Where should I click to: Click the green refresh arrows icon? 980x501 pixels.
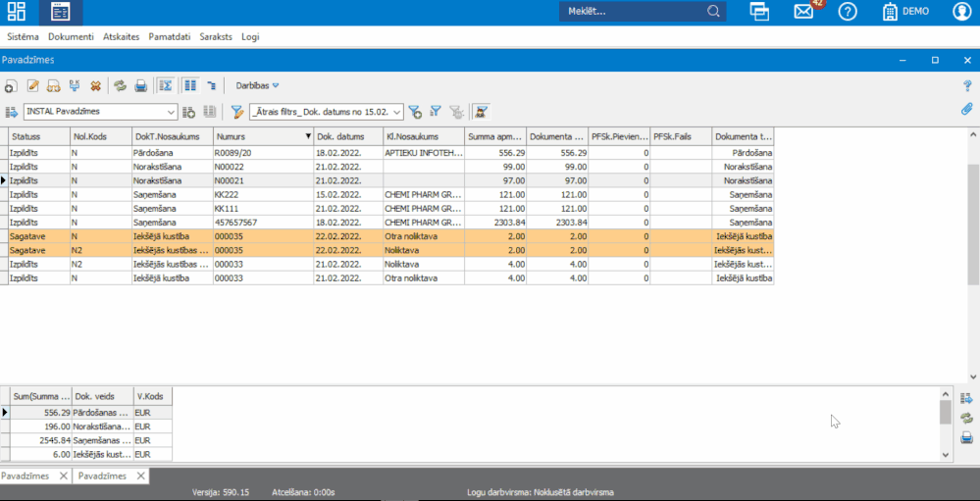click(x=120, y=86)
